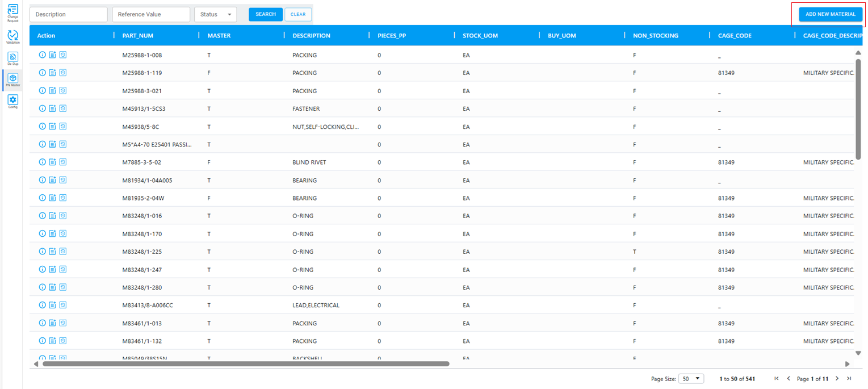Click the SEARCH button
The image size is (868, 389).
[x=266, y=14]
